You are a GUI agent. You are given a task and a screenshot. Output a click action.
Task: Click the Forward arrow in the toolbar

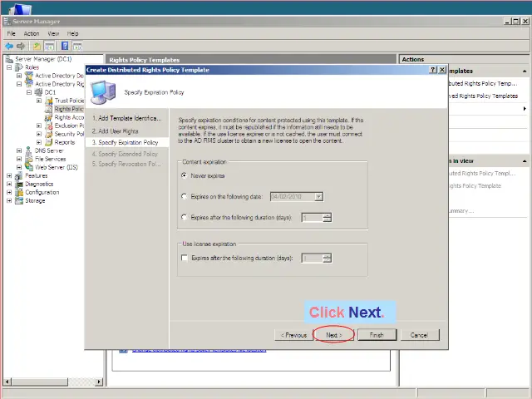pos(21,47)
